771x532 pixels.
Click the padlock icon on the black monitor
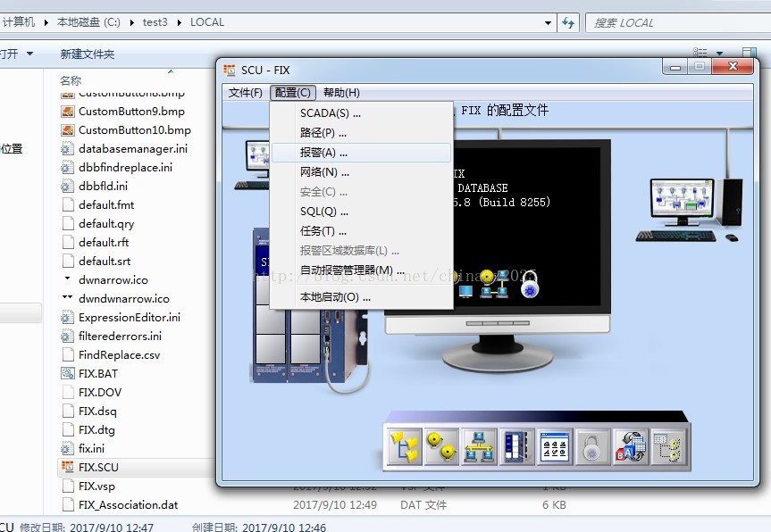530,285
